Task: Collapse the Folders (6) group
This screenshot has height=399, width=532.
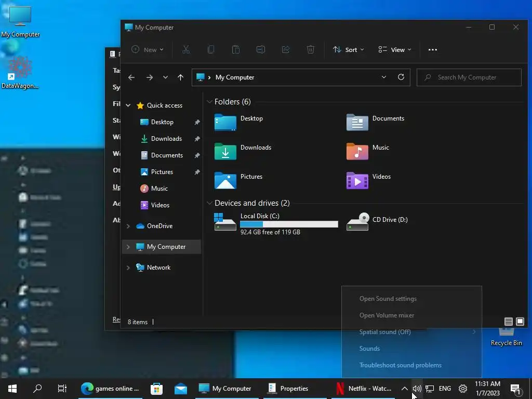Action: click(x=209, y=102)
